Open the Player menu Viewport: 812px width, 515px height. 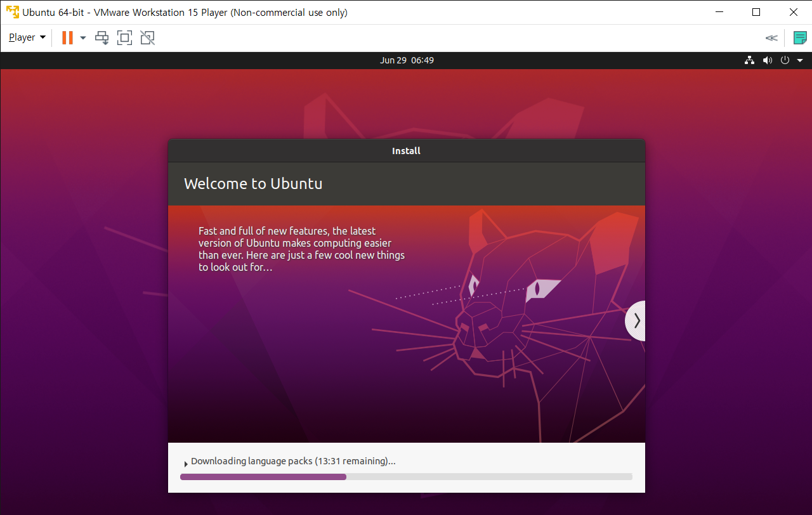27,37
